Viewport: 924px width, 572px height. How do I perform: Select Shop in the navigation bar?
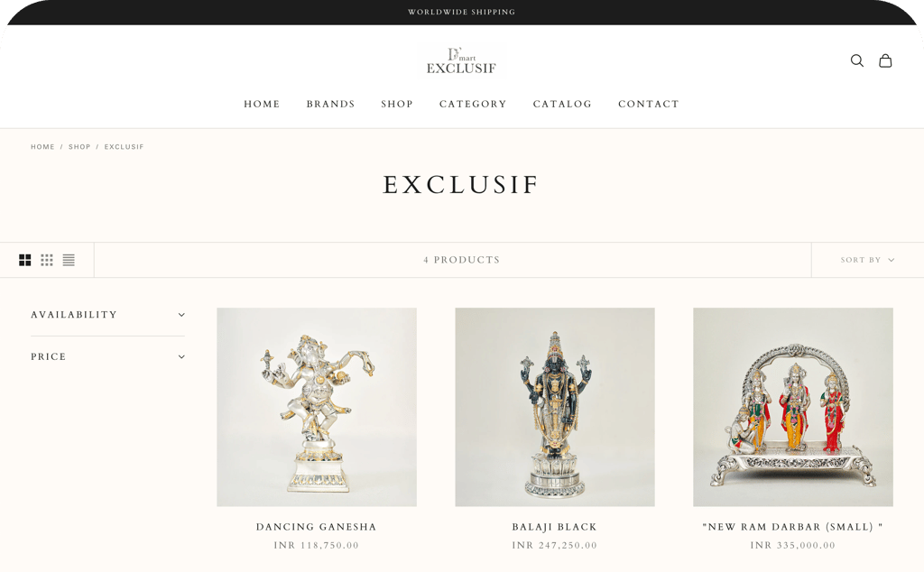point(397,104)
